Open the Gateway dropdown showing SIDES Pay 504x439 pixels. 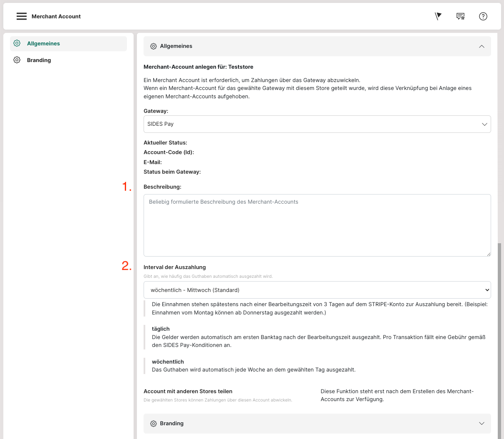click(x=317, y=124)
